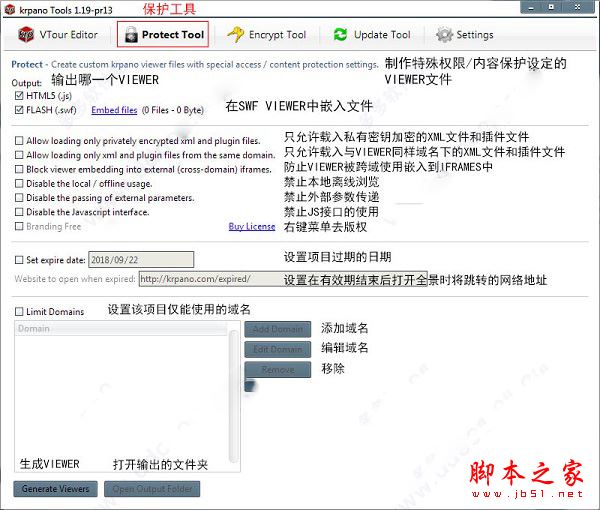Click the "(0 Files - 0 Byte)" text
This screenshot has height=510, width=600.
click(173, 110)
